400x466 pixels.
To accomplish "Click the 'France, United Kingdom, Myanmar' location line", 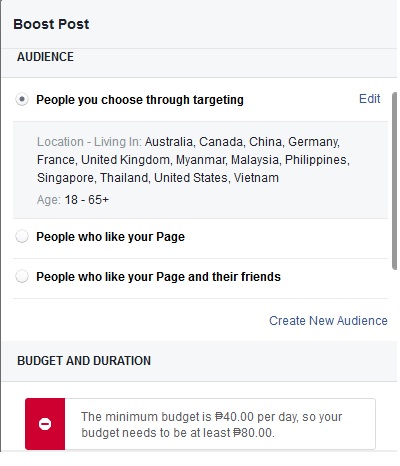I will tap(193, 160).
